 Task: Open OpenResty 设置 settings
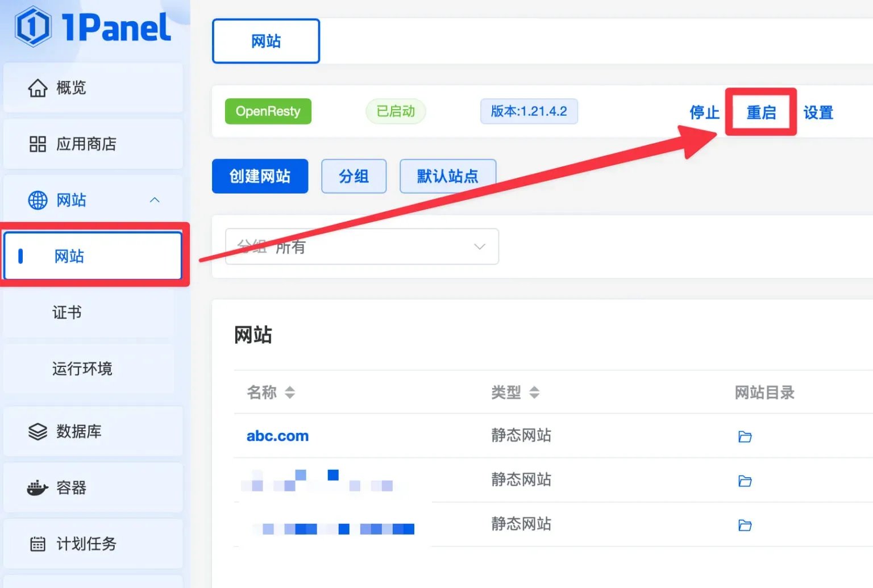click(818, 112)
